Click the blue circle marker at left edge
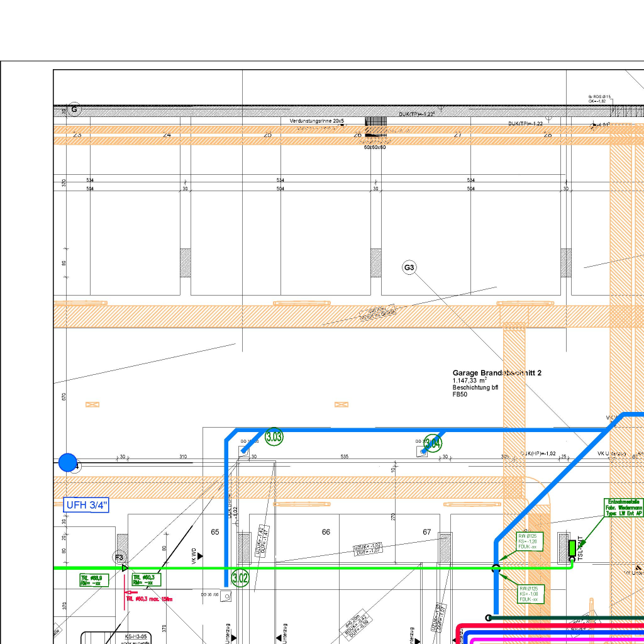 click(x=67, y=463)
